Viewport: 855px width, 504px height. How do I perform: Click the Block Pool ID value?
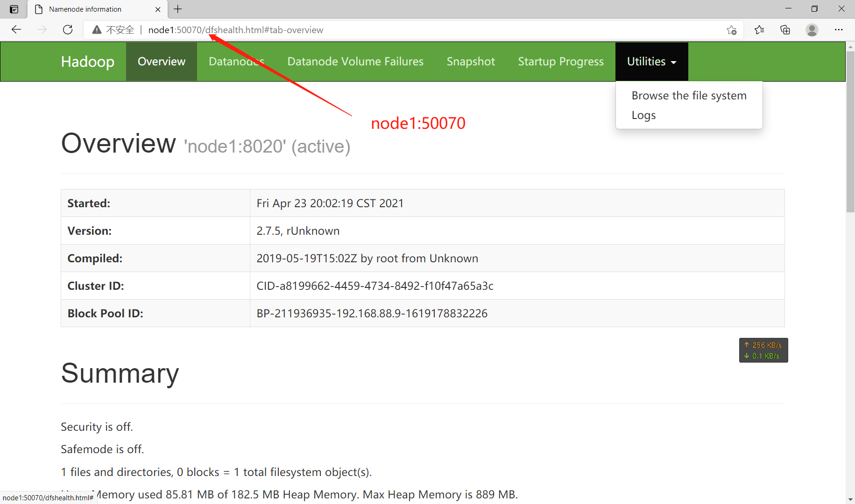coord(372,313)
